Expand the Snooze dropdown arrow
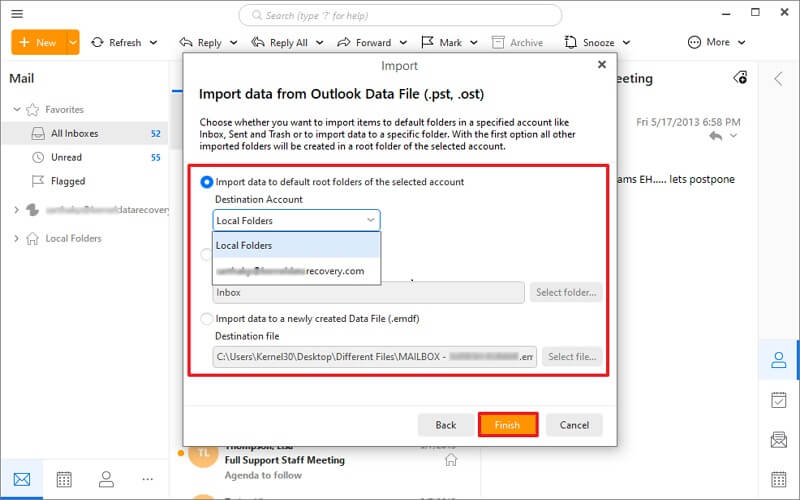Screen dimensions: 800x500 627,42
